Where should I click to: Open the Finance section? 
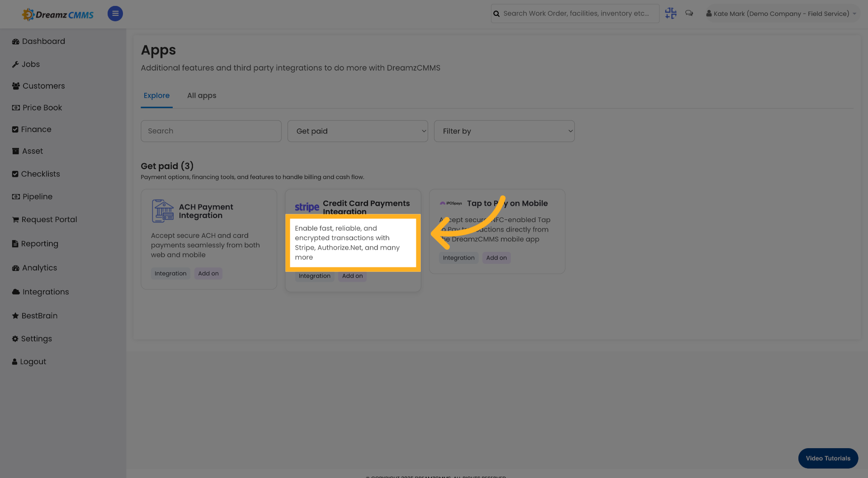36,129
